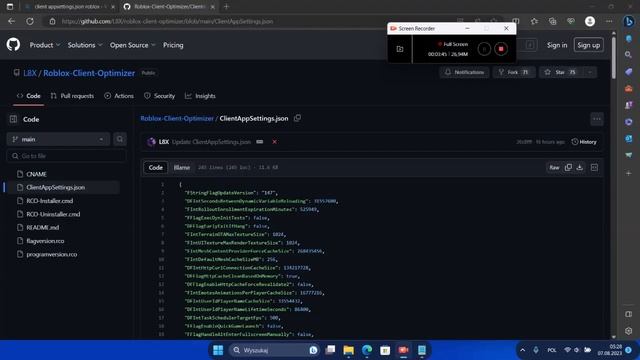Open the CNAME file
Image resolution: width=640 pixels, height=360 pixels.
[x=36, y=174]
